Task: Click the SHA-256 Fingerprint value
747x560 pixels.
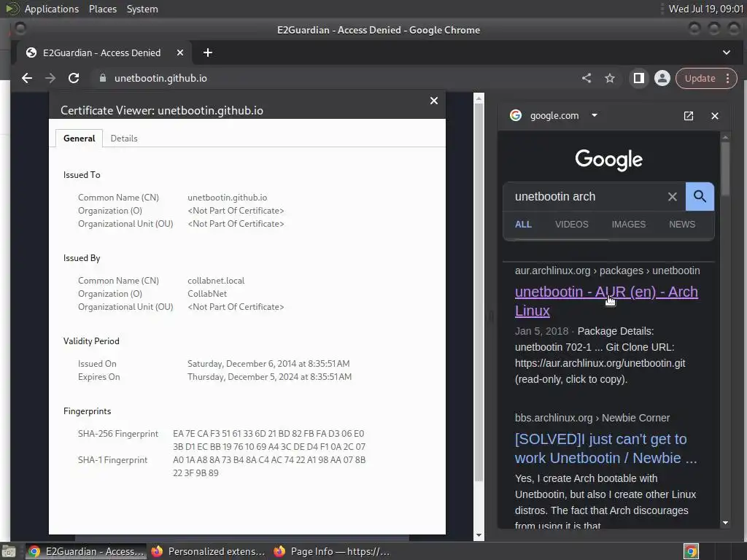Action: (x=269, y=440)
